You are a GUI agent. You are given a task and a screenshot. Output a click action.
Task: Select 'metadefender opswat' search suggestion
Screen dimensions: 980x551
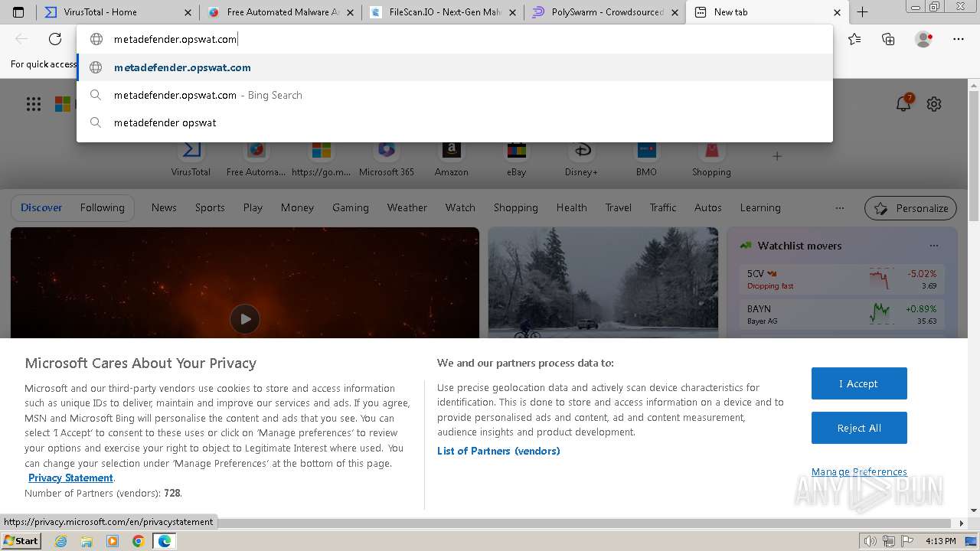click(455, 122)
